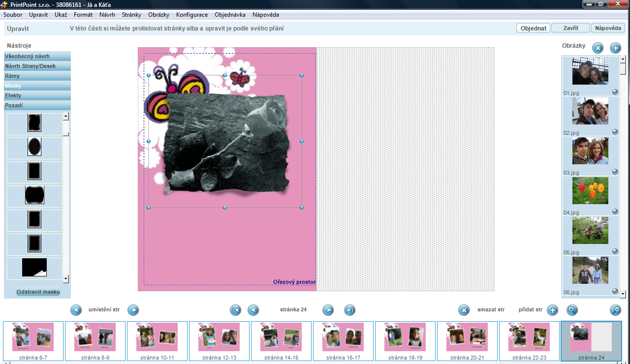Viewport: 630px width, 364px height.
Task: Click the Nápověda button at top right
Action: point(608,28)
